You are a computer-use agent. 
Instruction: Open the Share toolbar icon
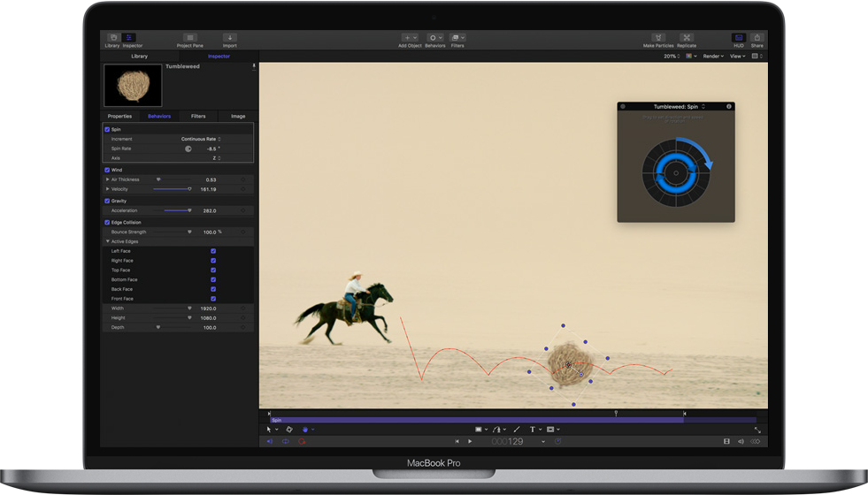click(757, 38)
